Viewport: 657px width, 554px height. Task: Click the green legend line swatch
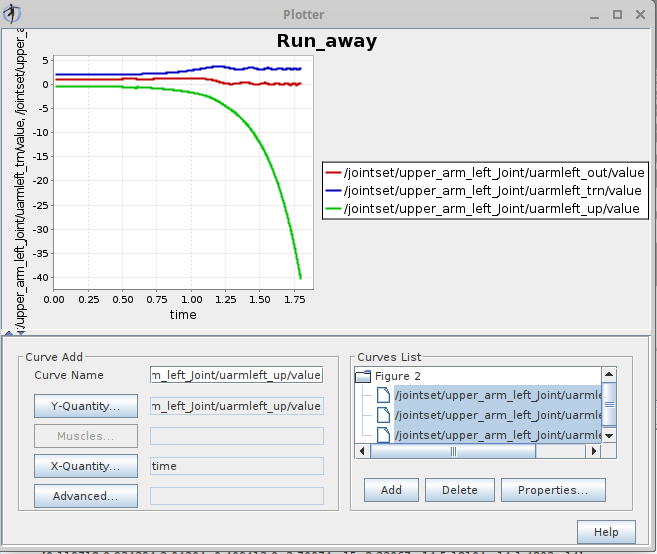click(334, 209)
